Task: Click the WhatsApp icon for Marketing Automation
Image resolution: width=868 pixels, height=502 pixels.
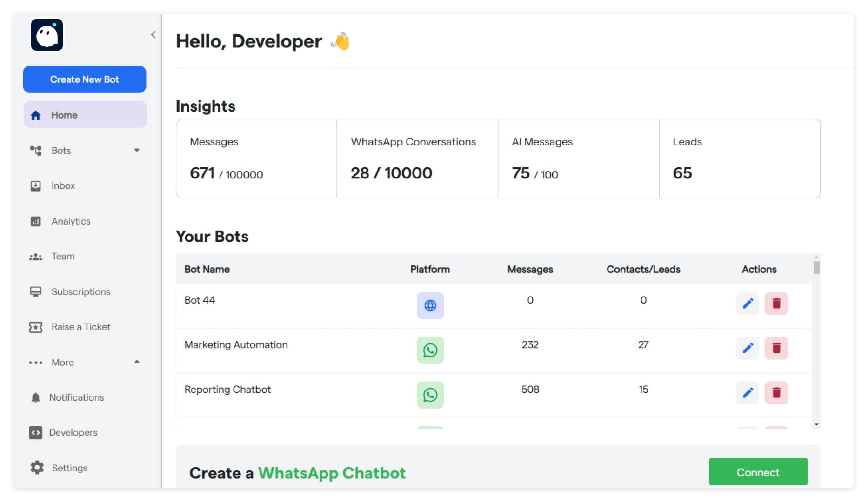Action: pos(430,350)
